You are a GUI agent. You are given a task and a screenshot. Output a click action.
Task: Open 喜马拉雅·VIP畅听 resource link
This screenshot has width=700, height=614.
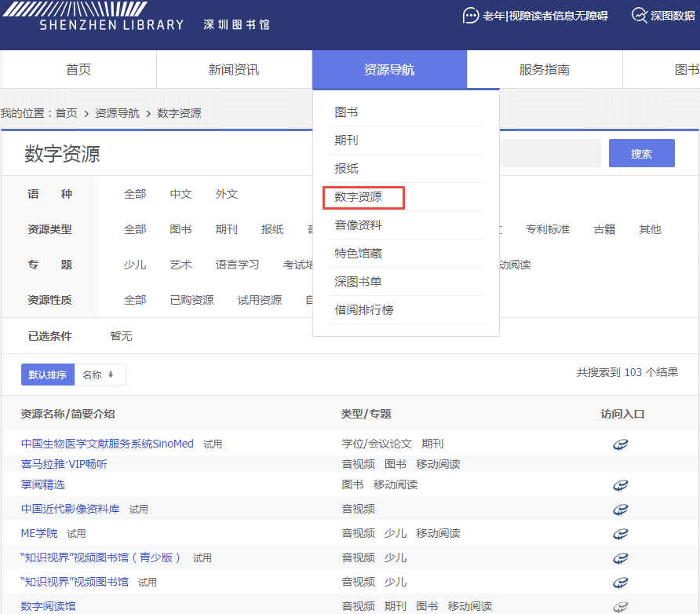click(x=64, y=464)
